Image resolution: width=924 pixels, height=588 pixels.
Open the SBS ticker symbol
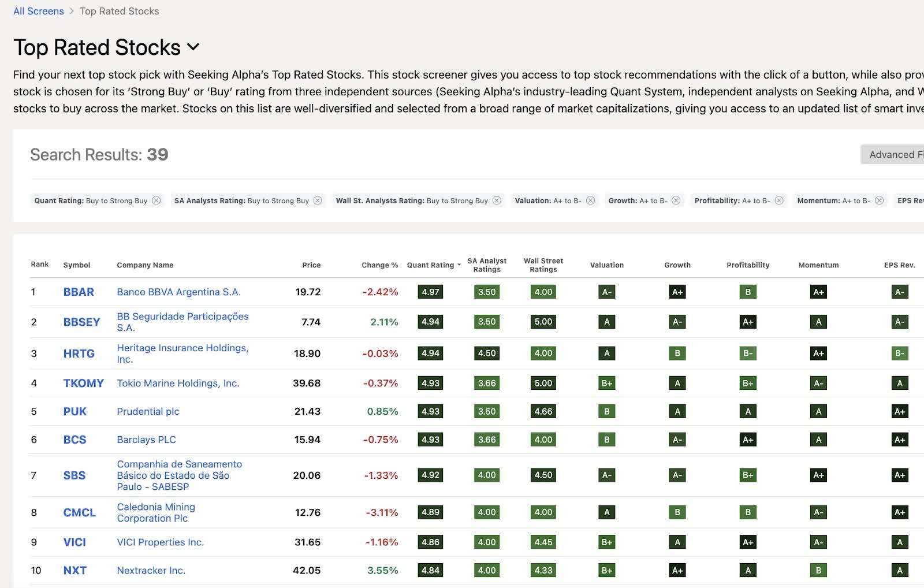pyautogui.click(x=74, y=475)
